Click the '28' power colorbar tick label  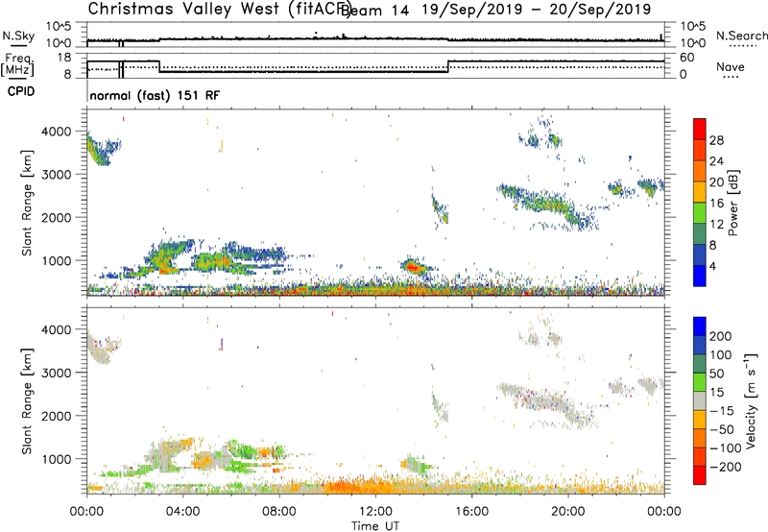tap(716, 140)
